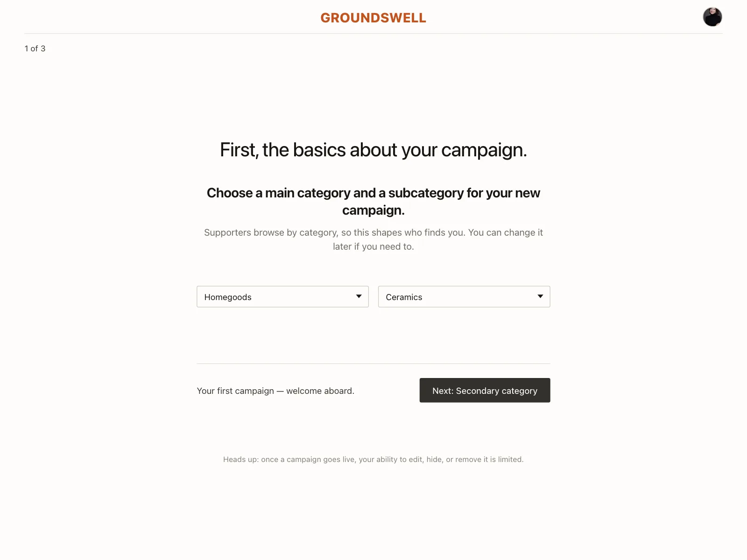
Task: Open the user profile avatar menu
Action: [712, 17]
